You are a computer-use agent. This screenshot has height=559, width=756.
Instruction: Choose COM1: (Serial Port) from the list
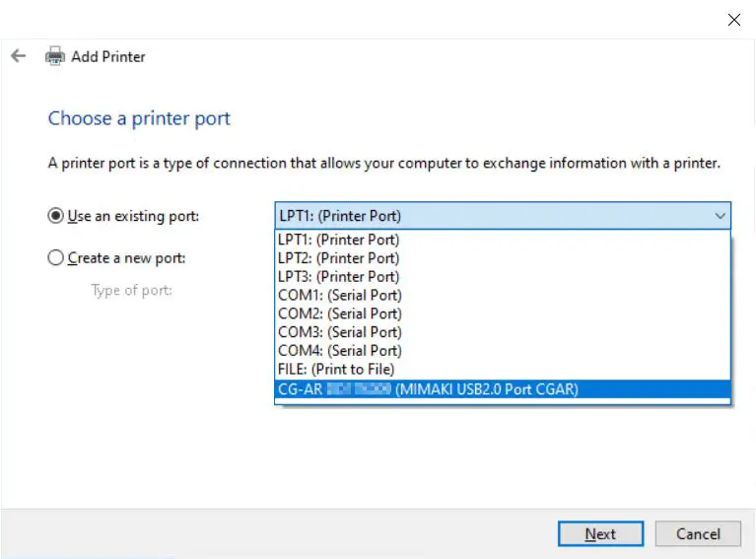[503, 295]
